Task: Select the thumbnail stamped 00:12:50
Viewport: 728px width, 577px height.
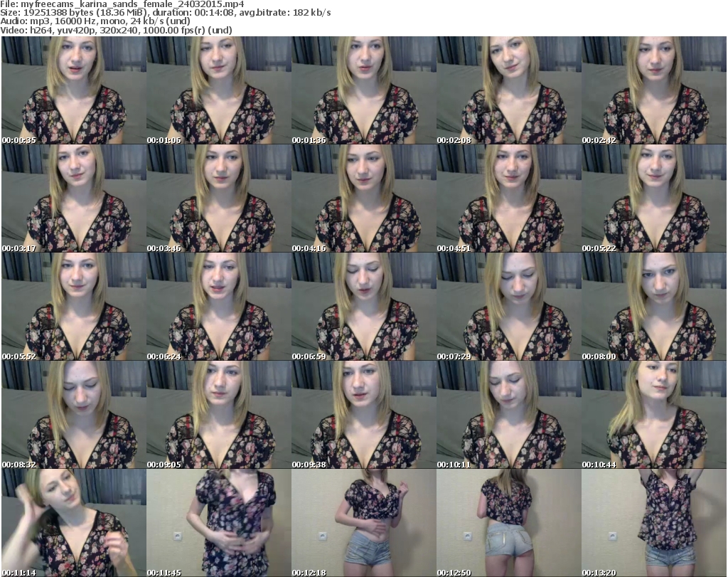Action: pyautogui.click(x=508, y=523)
